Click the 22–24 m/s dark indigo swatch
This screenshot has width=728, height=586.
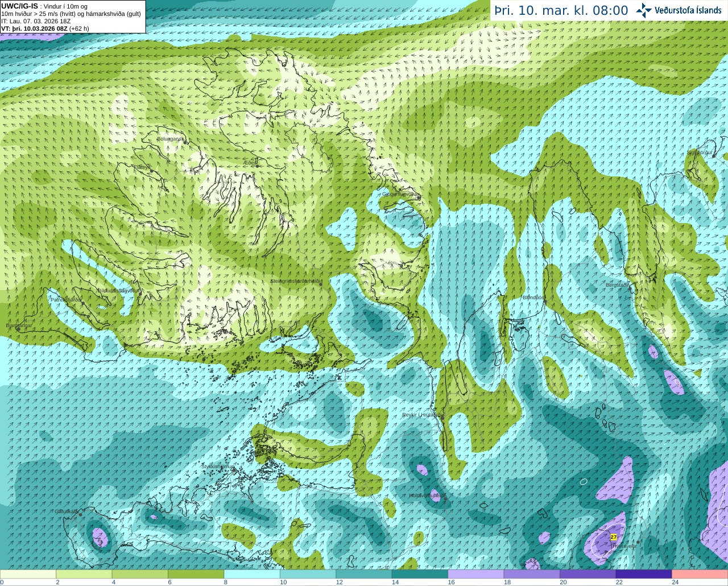(x=644, y=574)
